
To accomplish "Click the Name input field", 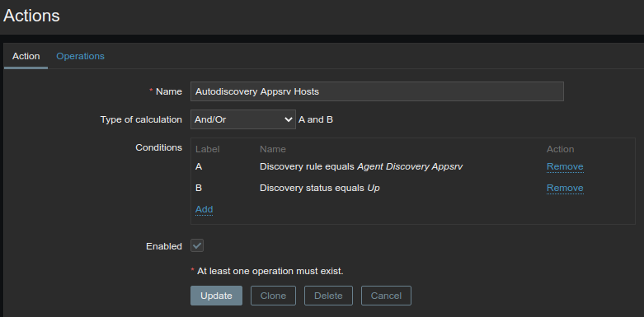I will 377,91.
